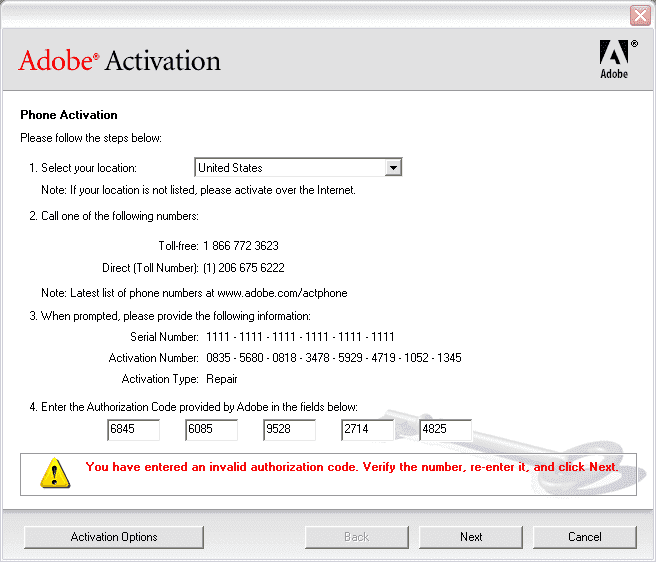Screen dimensions: 656x562
Task: Open the location dropdown showing United States
Action: click(x=298, y=167)
